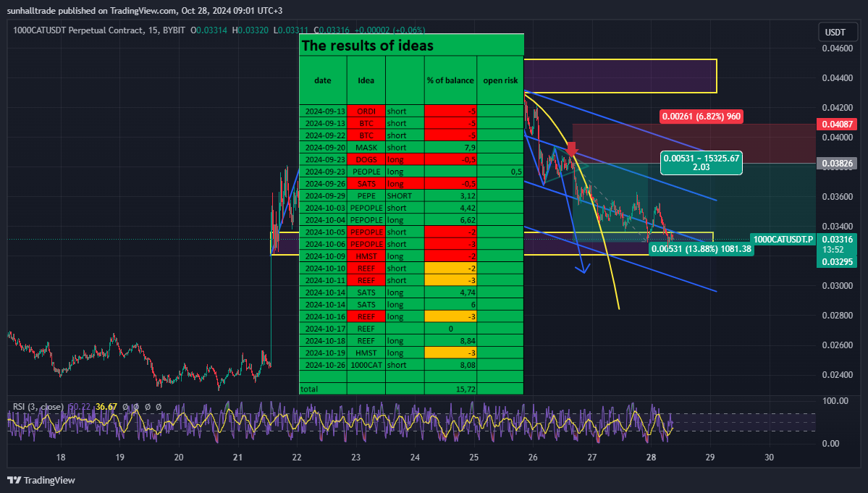Screen dimensions: 868x493
Task: Click the 15,72 total value
Action: click(x=465, y=389)
